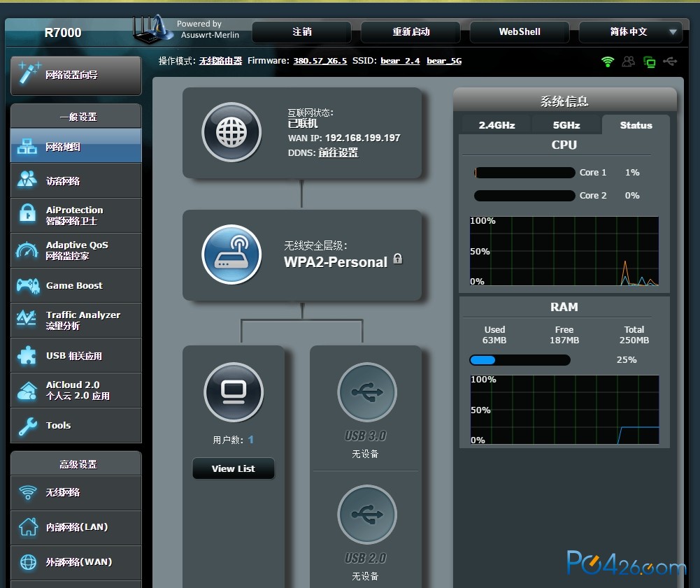
Task: Open the WebShell button
Action: 520,31
